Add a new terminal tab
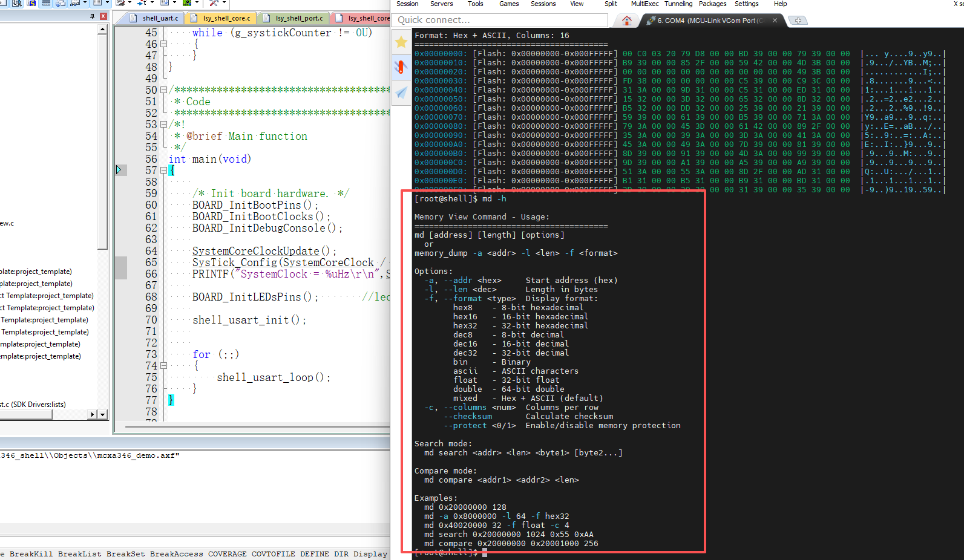Screen dimensions: 964x560 798,21
